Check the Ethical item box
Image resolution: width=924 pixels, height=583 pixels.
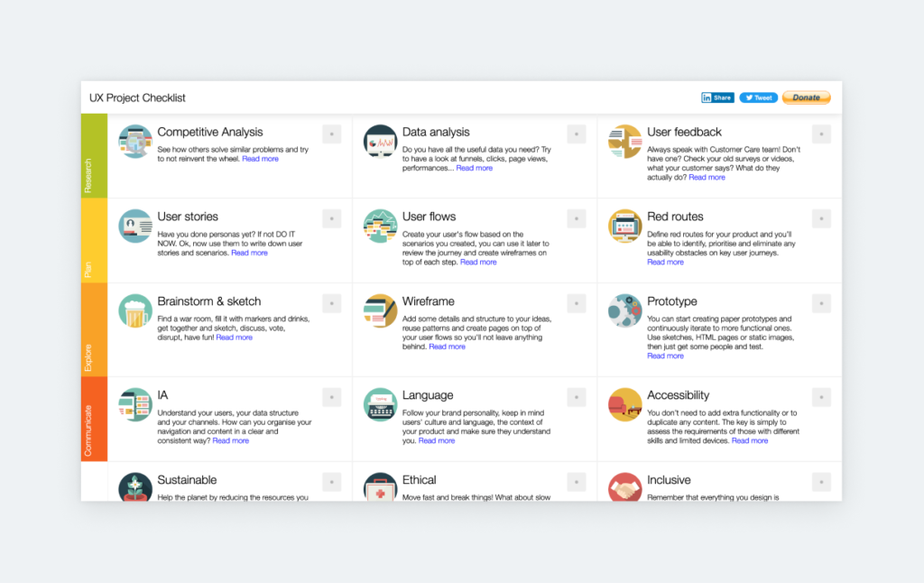tap(577, 482)
